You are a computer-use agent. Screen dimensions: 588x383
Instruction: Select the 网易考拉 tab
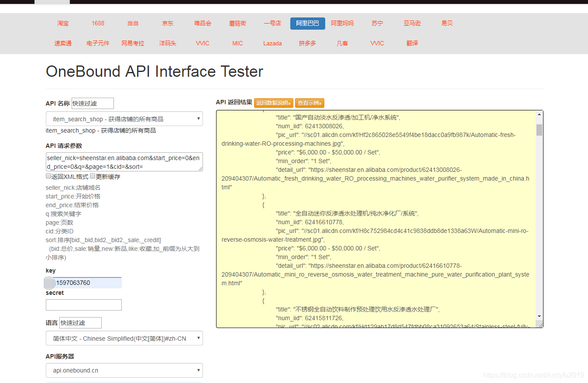coord(133,44)
